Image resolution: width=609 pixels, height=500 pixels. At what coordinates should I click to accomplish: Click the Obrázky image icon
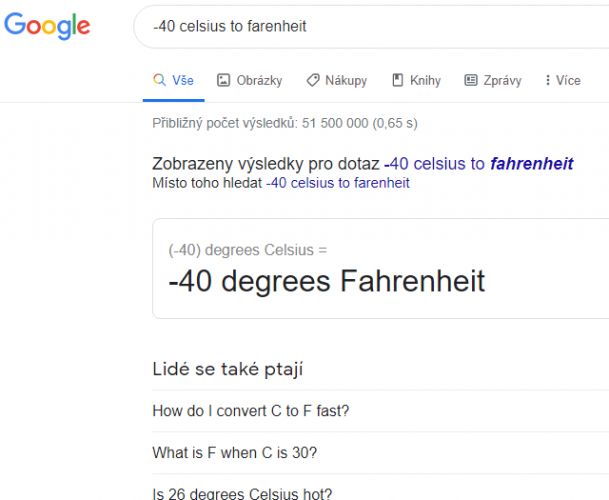click(223, 80)
